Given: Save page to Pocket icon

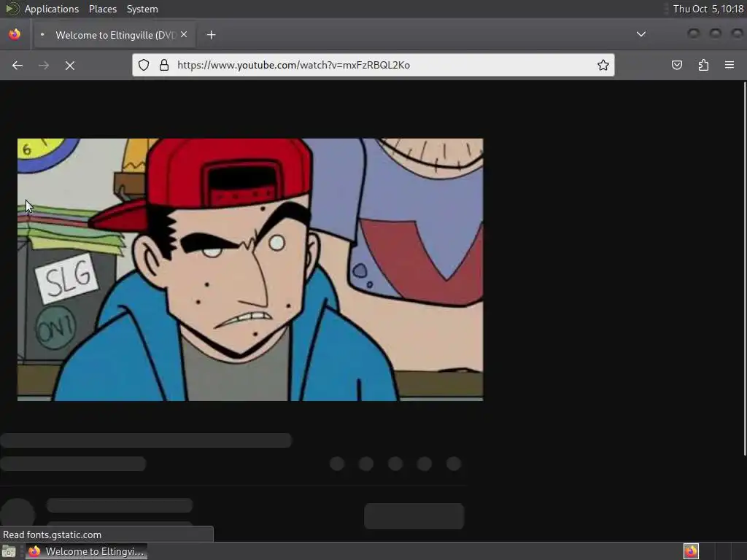Looking at the screenshot, I should 676,65.
